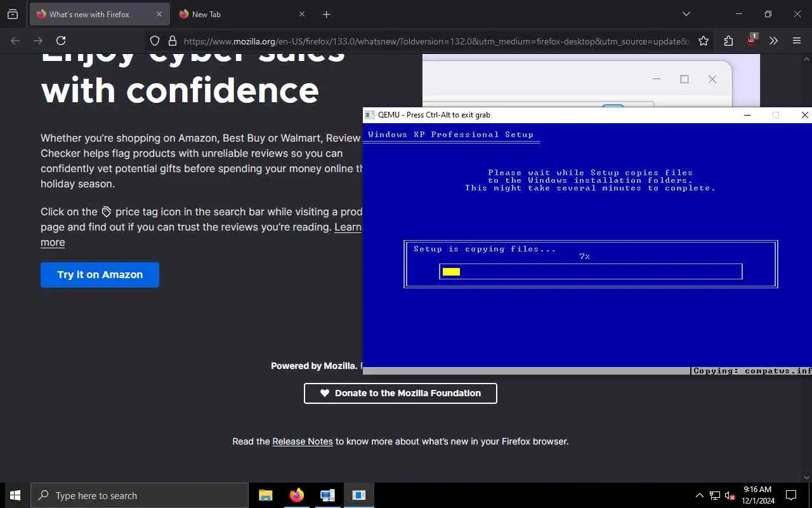The height and width of the screenshot is (508, 812).
Task: Open the Extensions puzzle icon
Action: (x=728, y=41)
